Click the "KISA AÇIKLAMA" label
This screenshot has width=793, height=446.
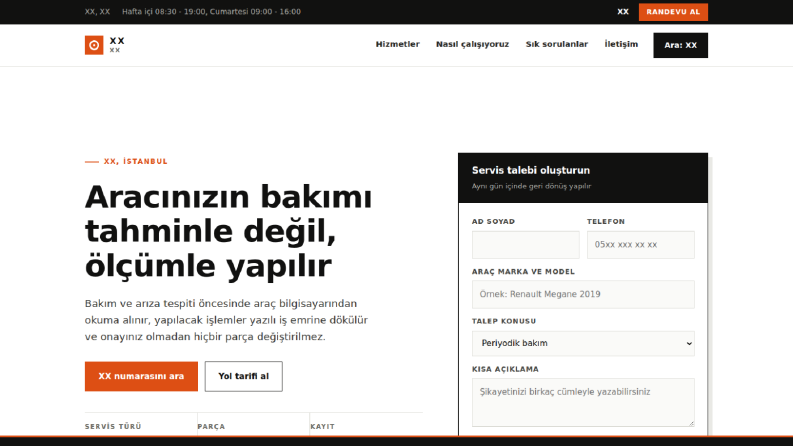[505, 369]
